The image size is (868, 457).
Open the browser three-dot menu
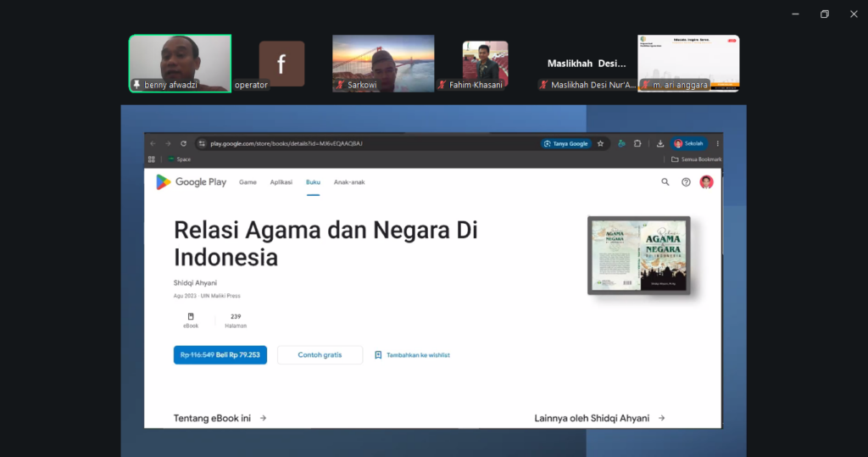click(717, 143)
